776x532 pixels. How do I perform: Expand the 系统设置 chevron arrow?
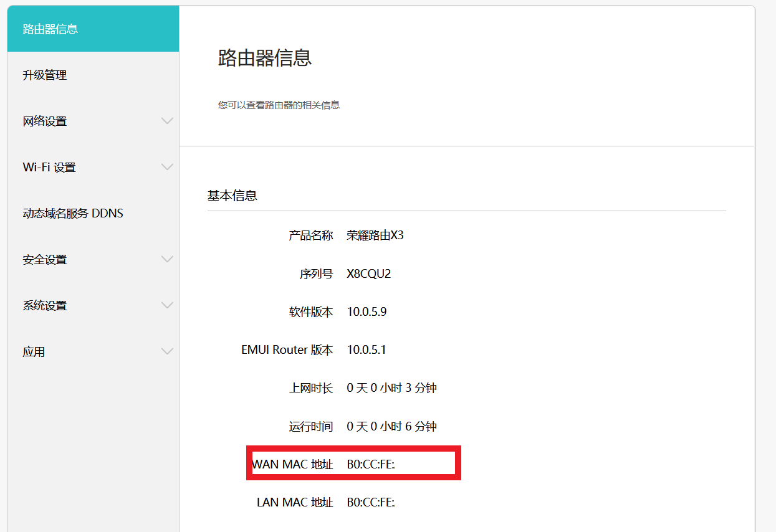(167, 305)
